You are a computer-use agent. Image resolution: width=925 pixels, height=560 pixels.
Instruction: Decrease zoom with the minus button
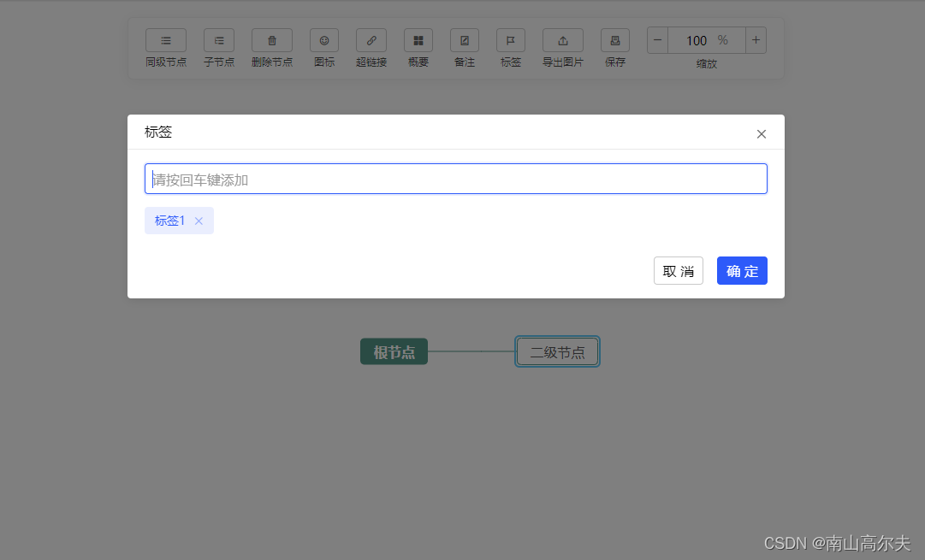[x=658, y=40]
